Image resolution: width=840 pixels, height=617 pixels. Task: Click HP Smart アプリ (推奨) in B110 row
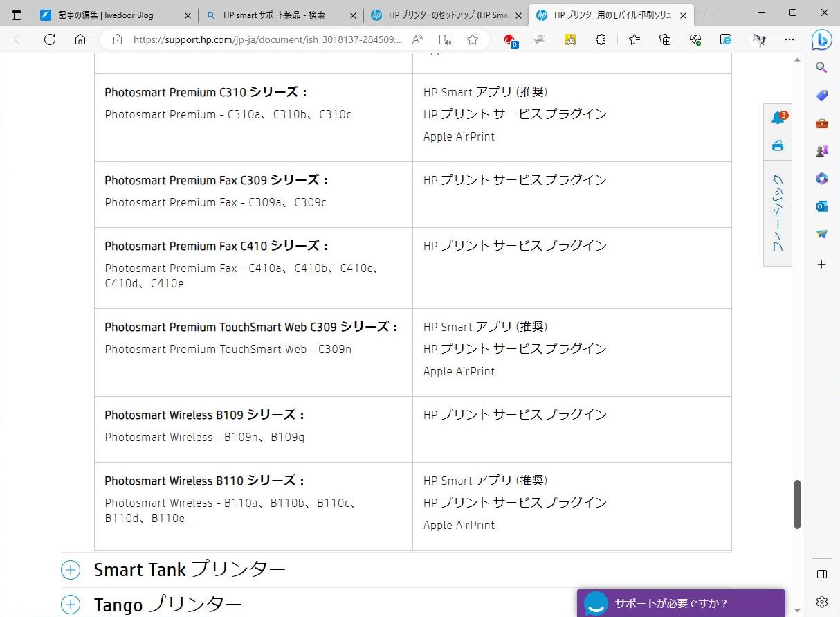486,481
